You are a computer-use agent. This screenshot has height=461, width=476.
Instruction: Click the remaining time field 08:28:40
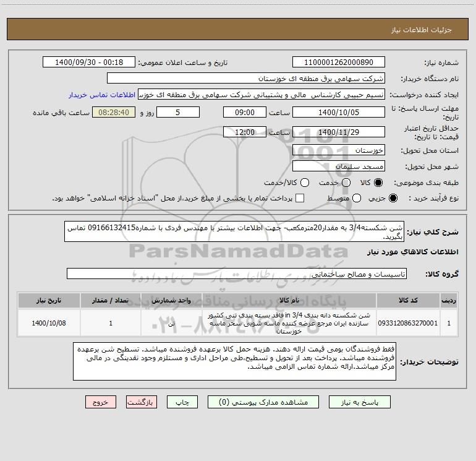[114, 113]
